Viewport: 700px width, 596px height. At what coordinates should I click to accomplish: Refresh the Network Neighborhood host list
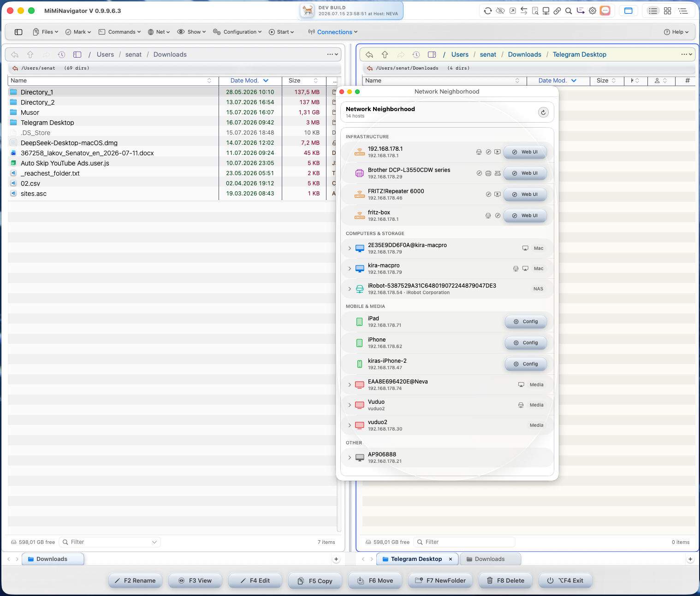pos(544,112)
